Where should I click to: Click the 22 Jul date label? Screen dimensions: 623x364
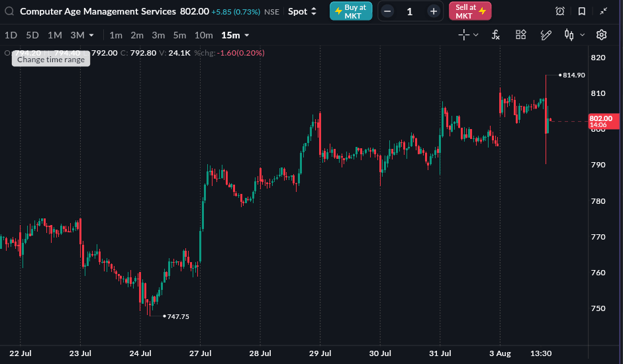click(21, 353)
